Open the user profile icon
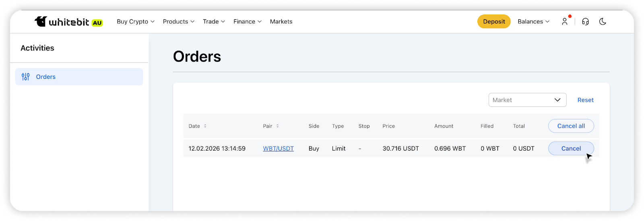The width and height of the screenshot is (644, 221). click(565, 22)
